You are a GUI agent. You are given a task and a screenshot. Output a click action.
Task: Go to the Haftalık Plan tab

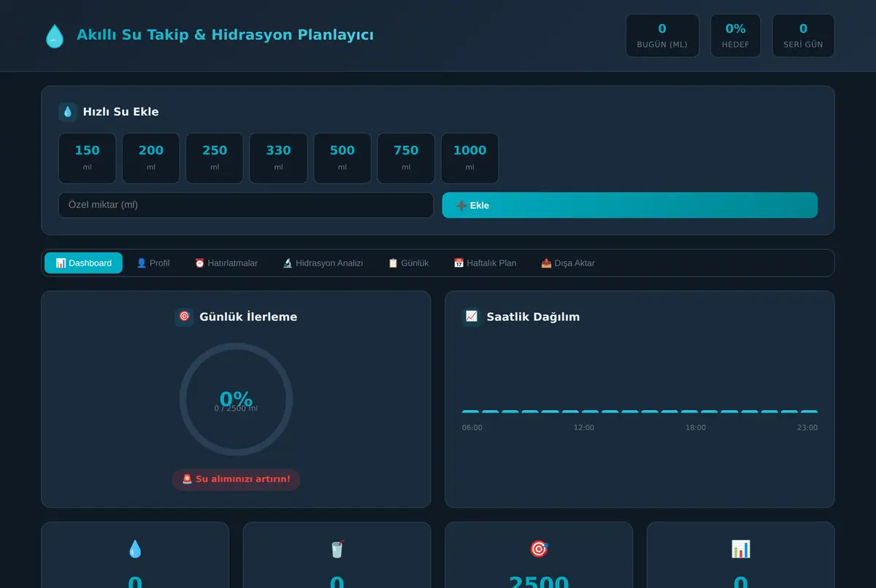[x=485, y=263]
